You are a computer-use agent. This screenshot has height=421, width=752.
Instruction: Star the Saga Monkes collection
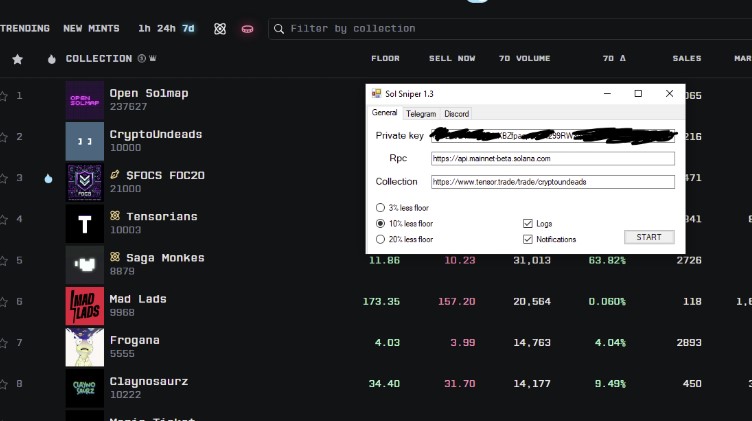click(4, 261)
